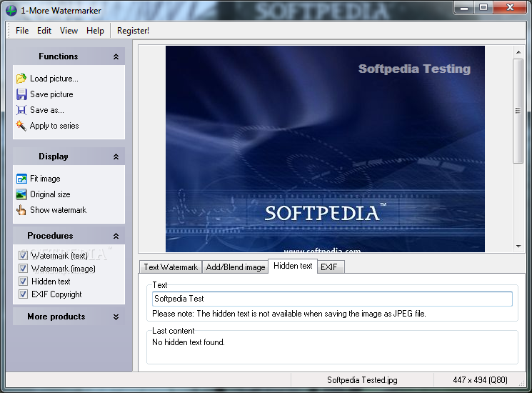Switch to the Add/Blend image tab

[236, 267]
